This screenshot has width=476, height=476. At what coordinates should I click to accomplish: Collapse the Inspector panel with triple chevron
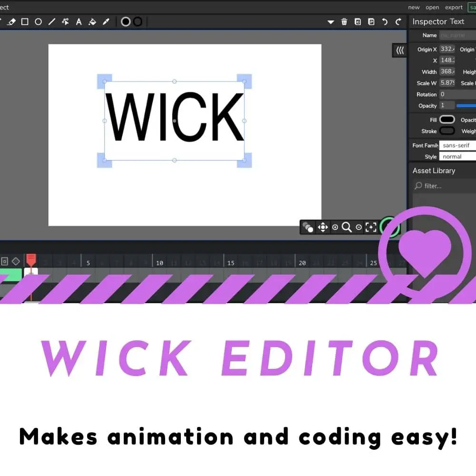tap(400, 50)
